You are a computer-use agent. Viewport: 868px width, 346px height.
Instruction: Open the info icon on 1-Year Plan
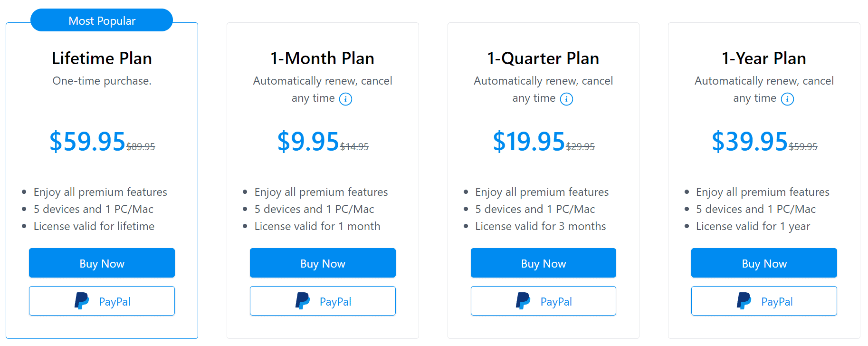[x=788, y=99]
